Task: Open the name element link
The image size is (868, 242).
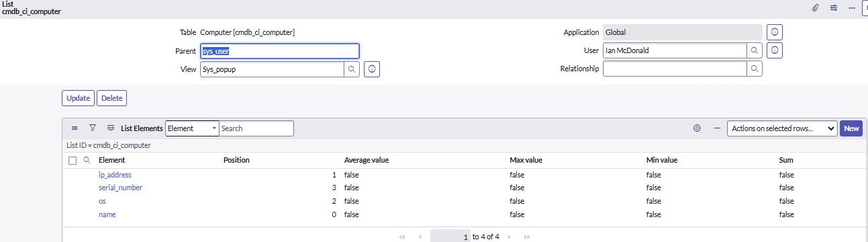Action: click(x=107, y=214)
